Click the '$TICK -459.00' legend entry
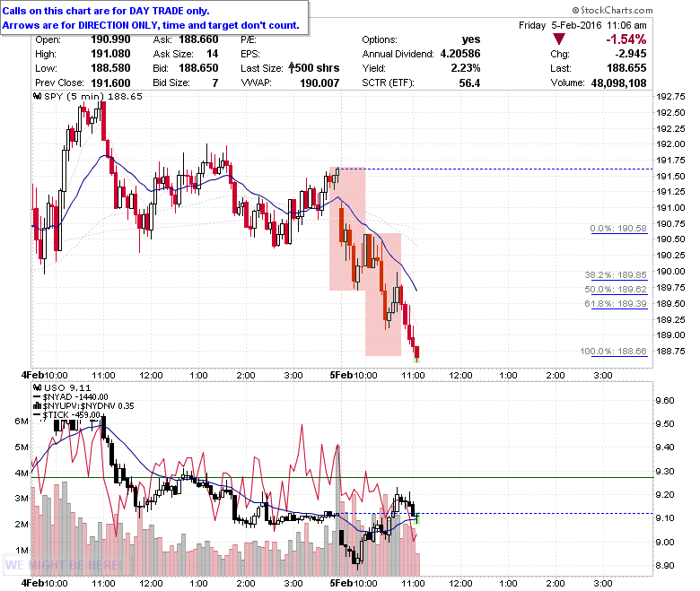The width and height of the screenshot is (700, 591). (72, 415)
